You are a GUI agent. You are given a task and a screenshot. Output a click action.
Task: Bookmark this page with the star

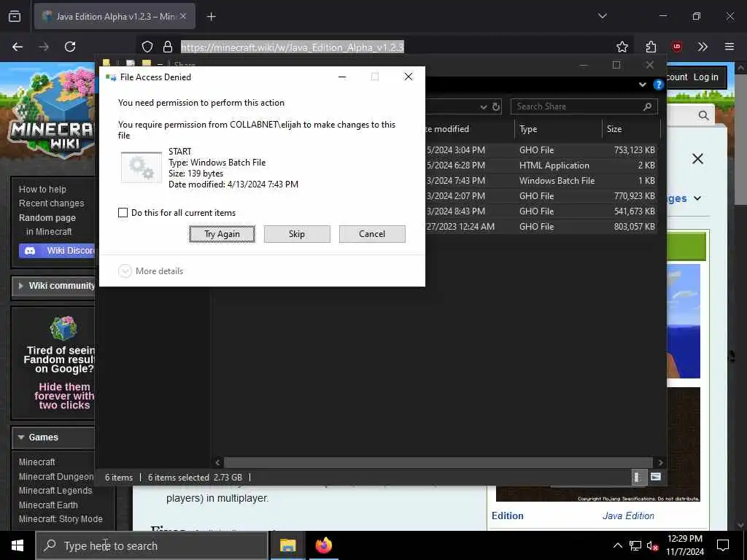click(622, 47)
